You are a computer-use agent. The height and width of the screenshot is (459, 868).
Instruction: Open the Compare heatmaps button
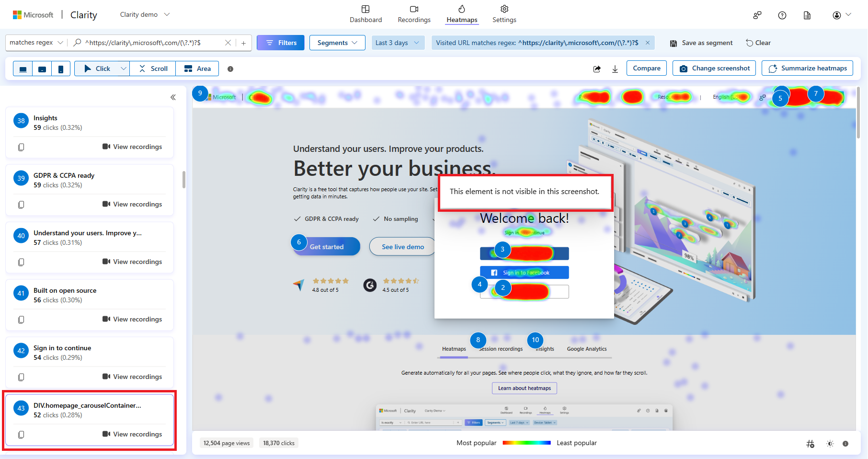647,68
